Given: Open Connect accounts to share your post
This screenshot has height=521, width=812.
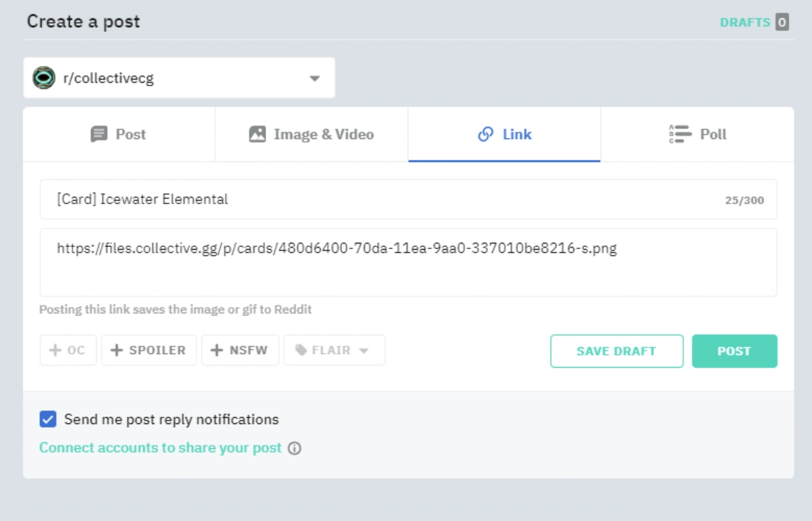Looking at the screenshot, I should coord(160,448).
